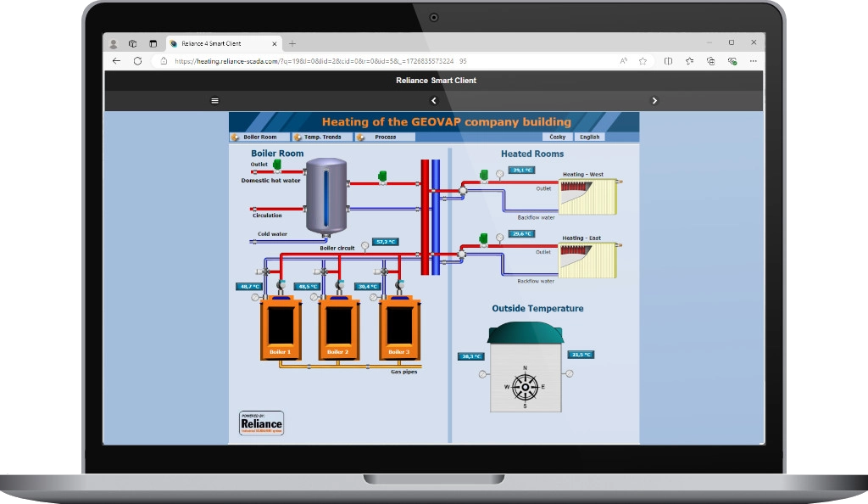Click the Heating East 29,6 °C value
This screenshot has width=868, height=504.
click(521, 233)
